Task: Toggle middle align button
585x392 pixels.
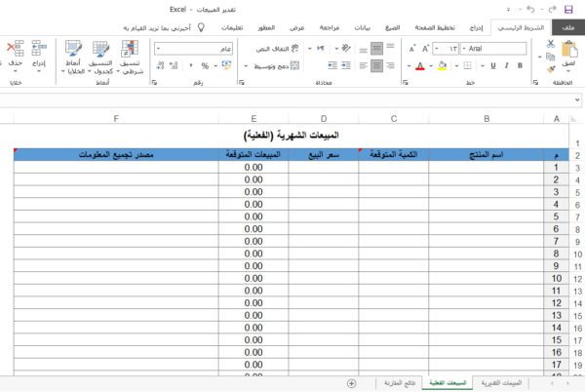Action: coord(376,48)
